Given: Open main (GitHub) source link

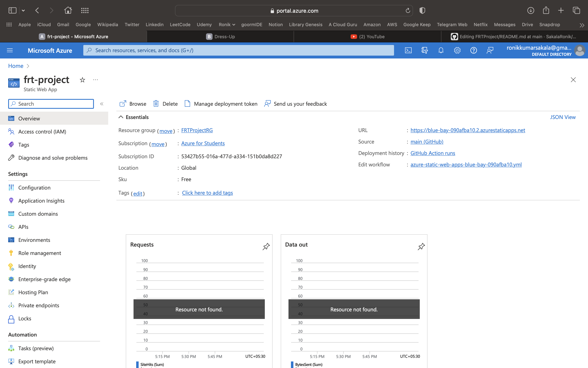Looking at the screenshot, I should click(427, 142).
